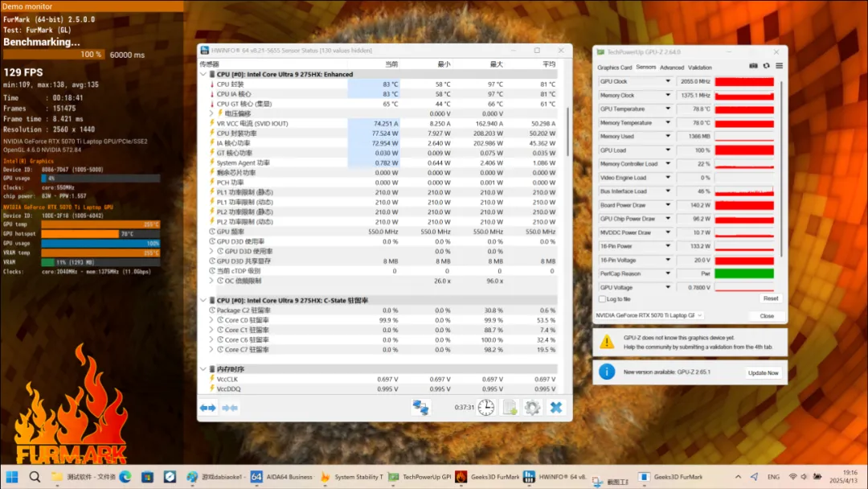Click ENG language indicator in tray

773,477
